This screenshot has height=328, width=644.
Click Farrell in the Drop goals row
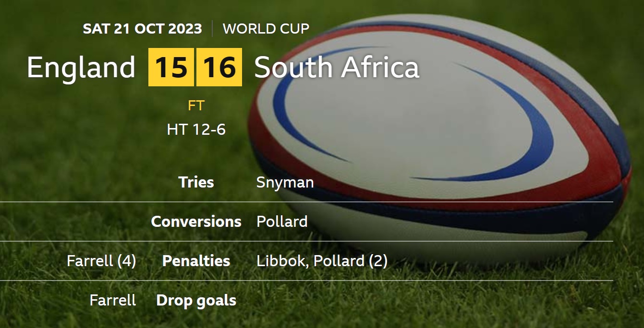pyautogui.click(x=113, y=300)
